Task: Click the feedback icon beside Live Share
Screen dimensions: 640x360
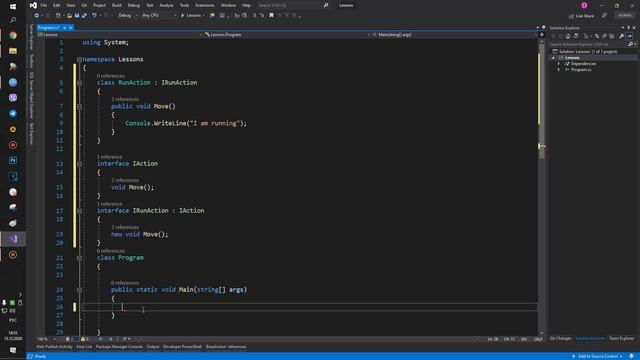Action: click(604, 16)
